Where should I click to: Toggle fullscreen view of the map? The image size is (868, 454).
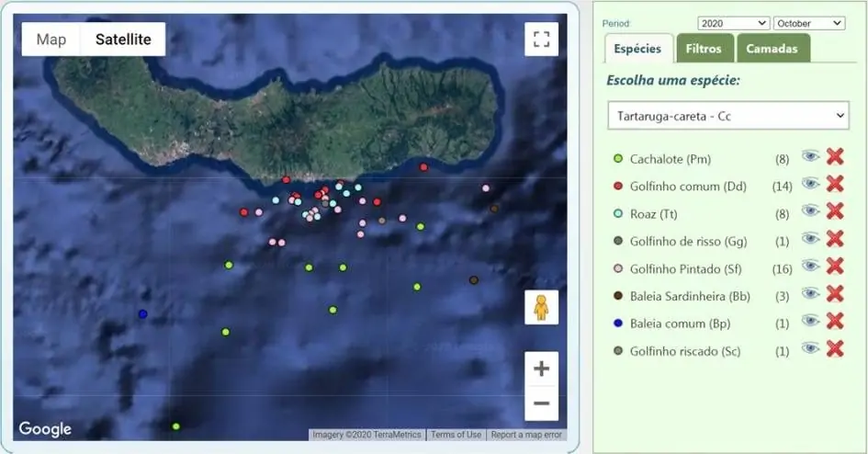(541, 39)
